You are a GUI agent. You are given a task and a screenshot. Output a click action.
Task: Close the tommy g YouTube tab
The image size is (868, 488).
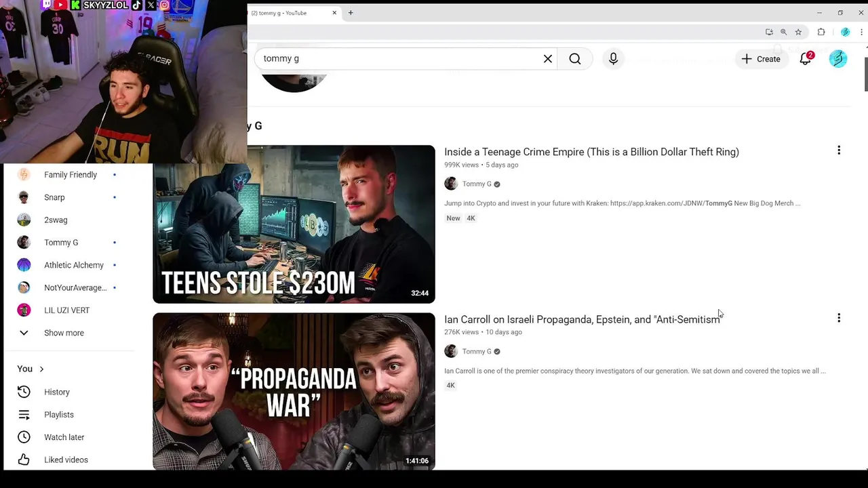click(334, 13)
